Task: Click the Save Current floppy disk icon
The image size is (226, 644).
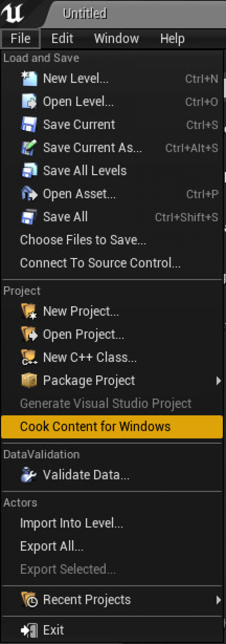Action: click(x=29, y=124)
